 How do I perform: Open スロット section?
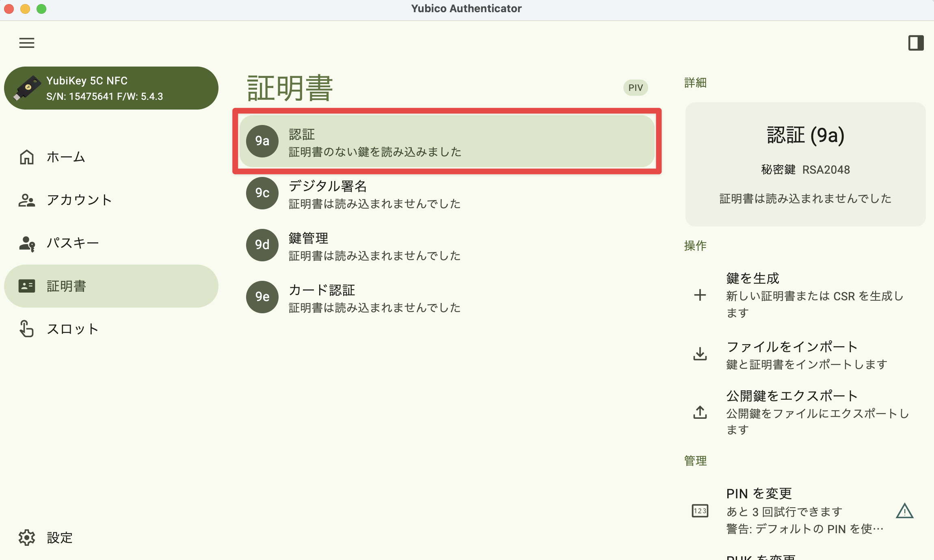tap(111, 329)
